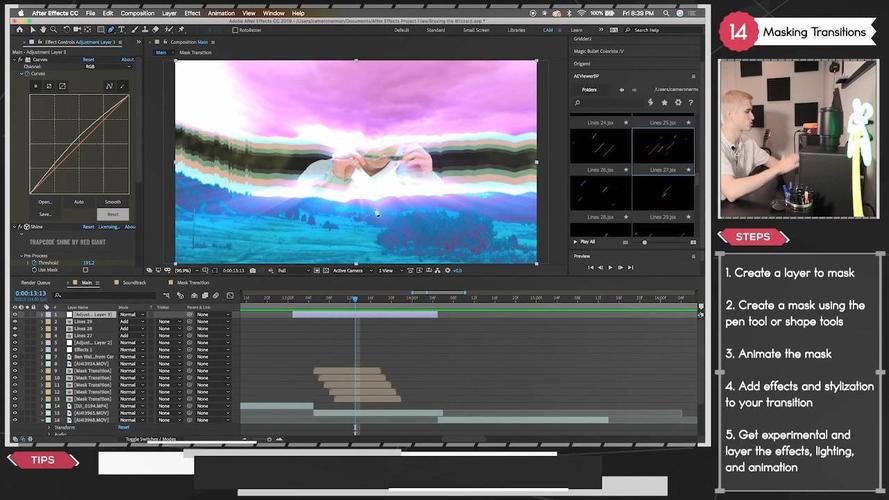Click the AEViewer lightning bolt icon
This screenshot has height=500, width=889.
click(x=650, y=103)
